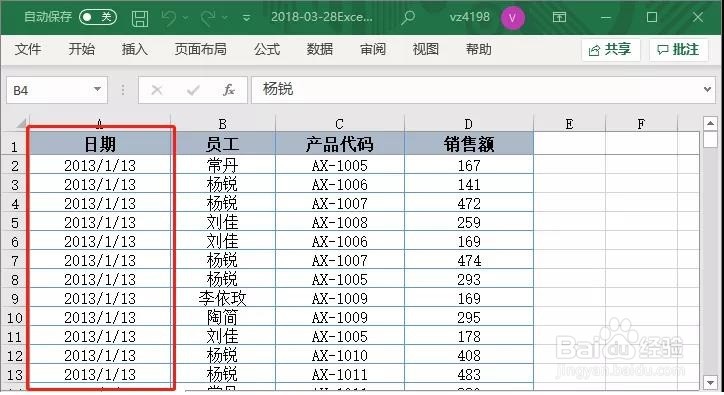
Task: Click the vertical scrollbar thumb
Action: (710, 140)
